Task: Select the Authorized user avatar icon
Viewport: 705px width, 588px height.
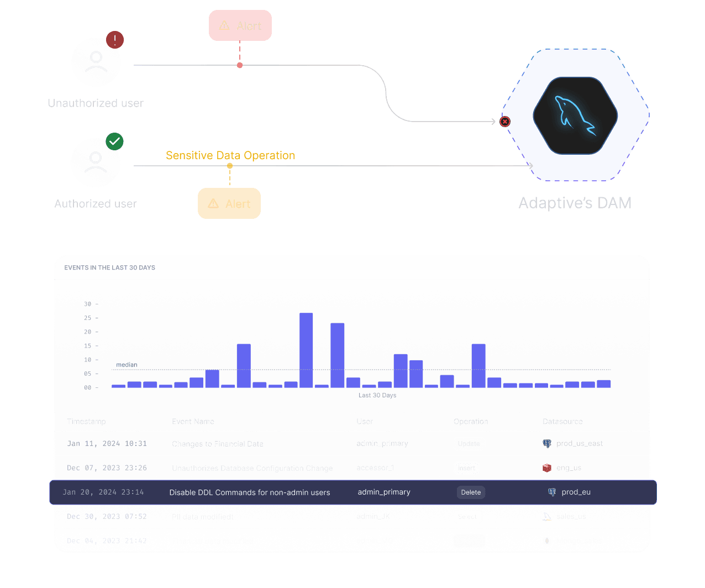Action: click(x=96, y=163)
